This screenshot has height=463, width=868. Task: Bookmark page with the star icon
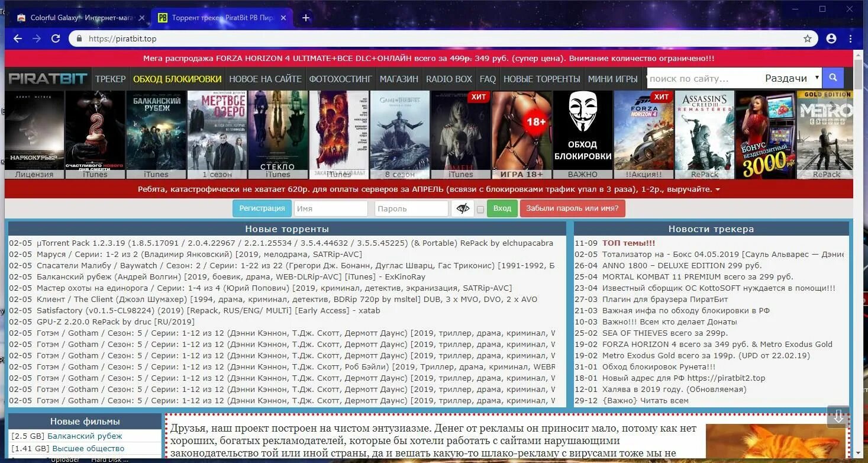pyautogui.click(x=808, y=38)
